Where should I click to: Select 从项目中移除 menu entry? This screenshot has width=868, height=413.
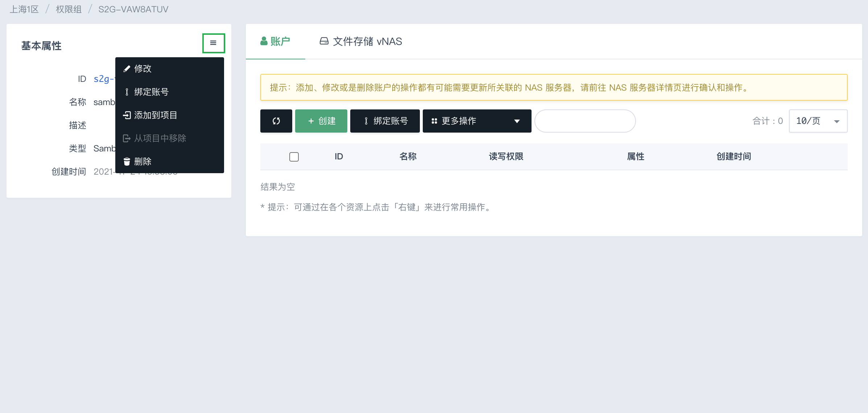point(160,138)
